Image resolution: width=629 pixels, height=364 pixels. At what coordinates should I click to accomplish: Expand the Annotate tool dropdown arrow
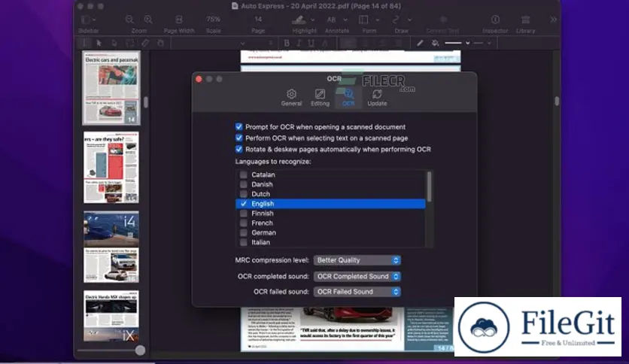(345, 20)
